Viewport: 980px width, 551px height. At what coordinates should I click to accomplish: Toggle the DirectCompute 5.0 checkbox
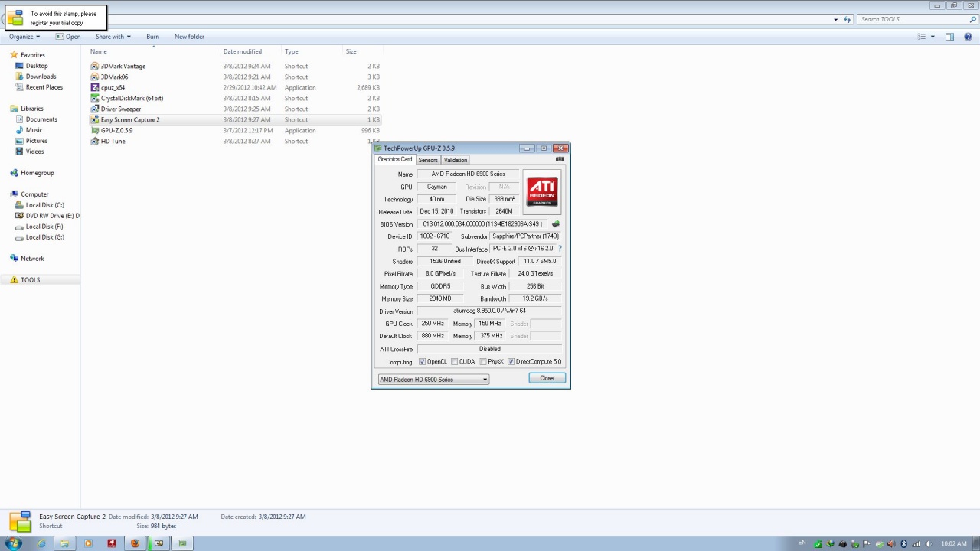coord(511,362)
